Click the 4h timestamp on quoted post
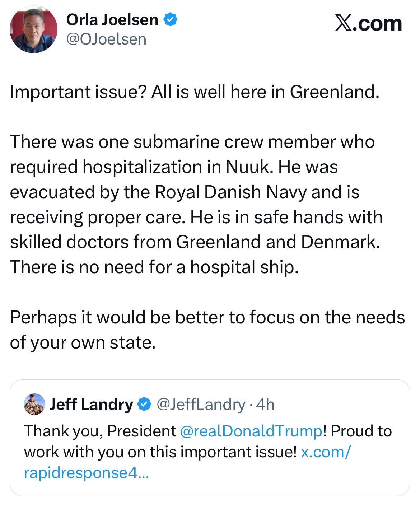 266,405
